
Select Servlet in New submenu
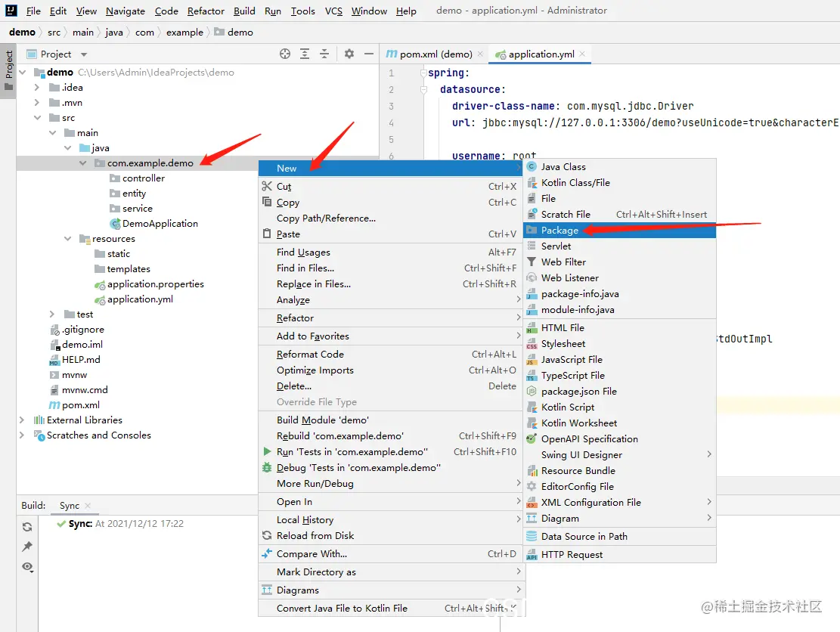coord(619,246)
